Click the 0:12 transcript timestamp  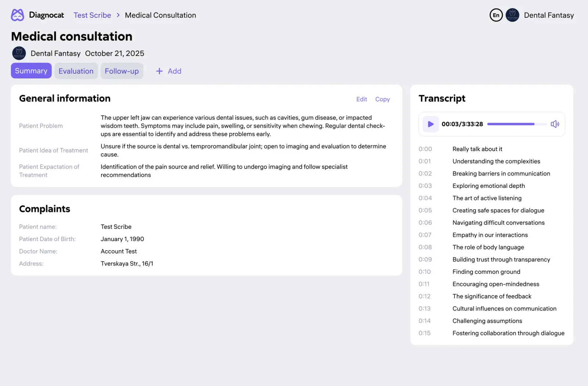(424, 296)
